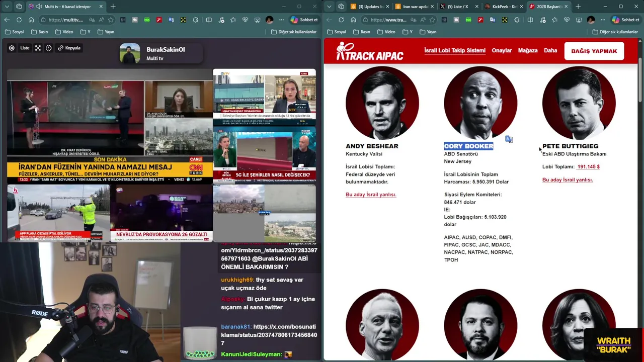Open İsrail Lobi Takip Sistemi menu
This screenshot has width=644, height=362.
pyautogui.click(x=455, y=50)
